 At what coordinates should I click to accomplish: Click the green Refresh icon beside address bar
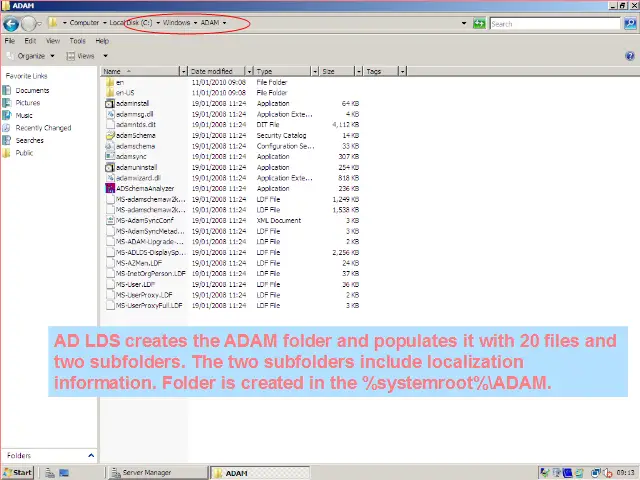point(479,24)
